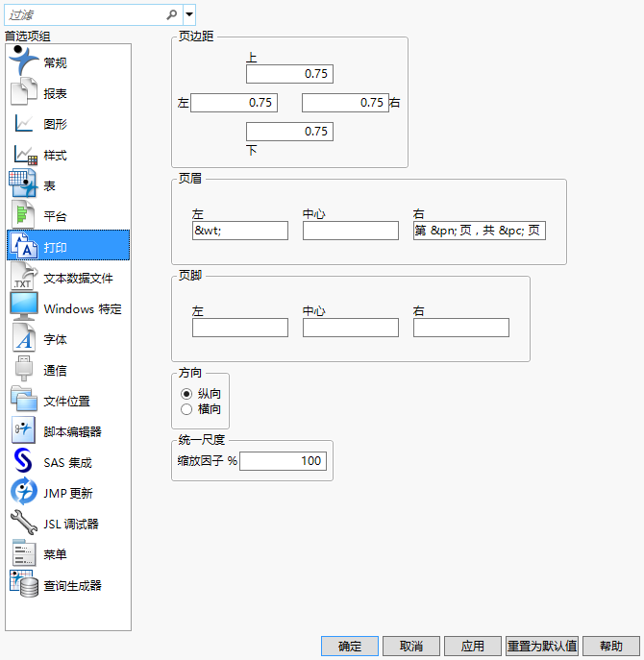The height and width of the screenshot is (660, 644).
Task: Edit the bottom margin 下 field
Action: click(289, 132)
